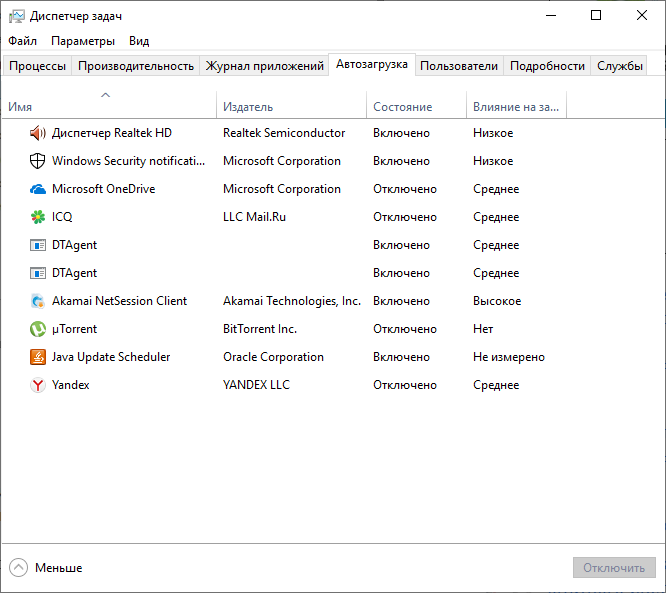Screen dimensions: 666x593
Task: Click the µTorrent green icon
Action: (38, 329)
